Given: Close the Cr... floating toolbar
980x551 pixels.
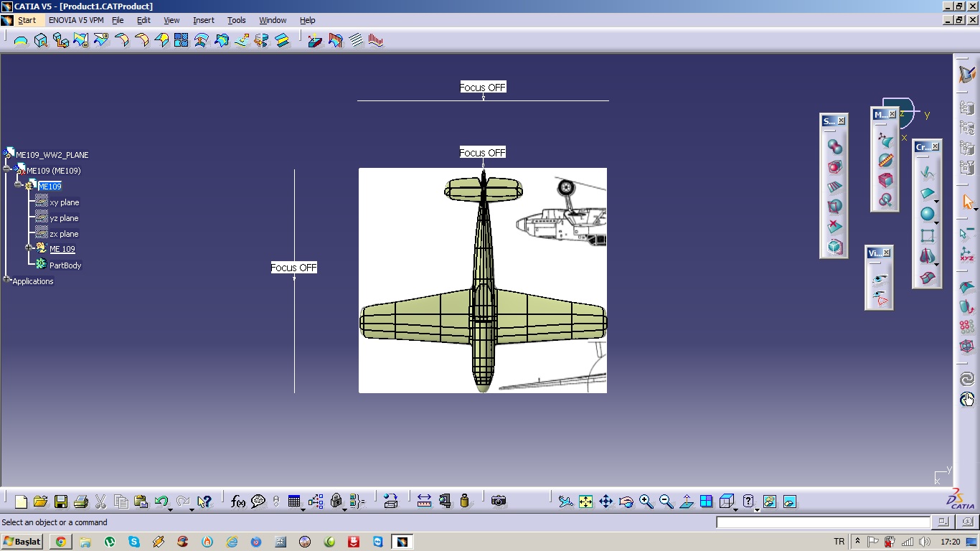Looking at the screenshot, I should pyautogui.click(x=935, y=146).
